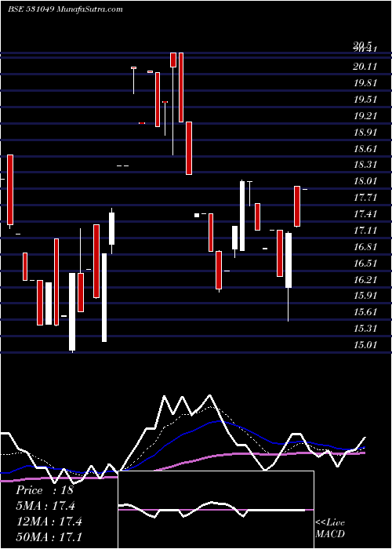Click the 17.11 price axis label
Screen dimensions: 392x549
coord(365,231)
